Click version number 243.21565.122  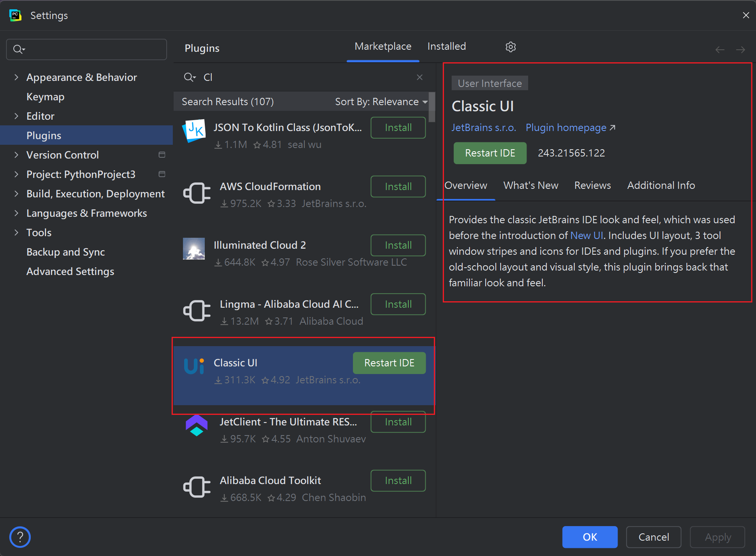point(571,153)
